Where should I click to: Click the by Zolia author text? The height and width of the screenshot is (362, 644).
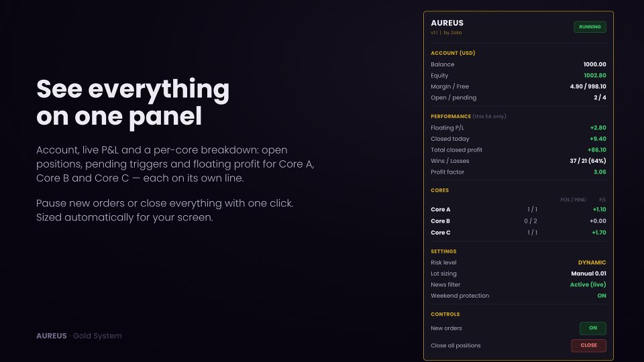point(453,32)
